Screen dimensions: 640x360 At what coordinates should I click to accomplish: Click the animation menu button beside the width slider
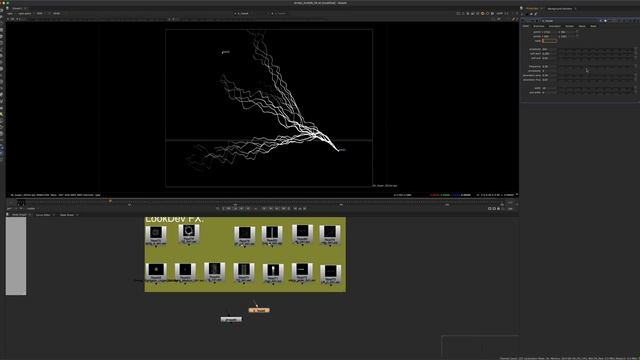(x=636, y=88)
